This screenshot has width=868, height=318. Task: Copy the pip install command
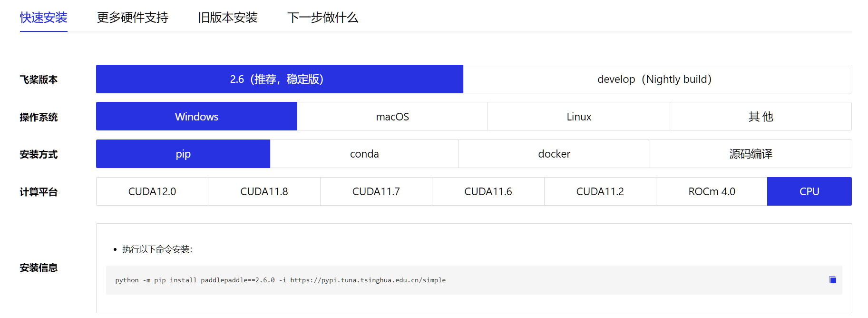[832, 280]
